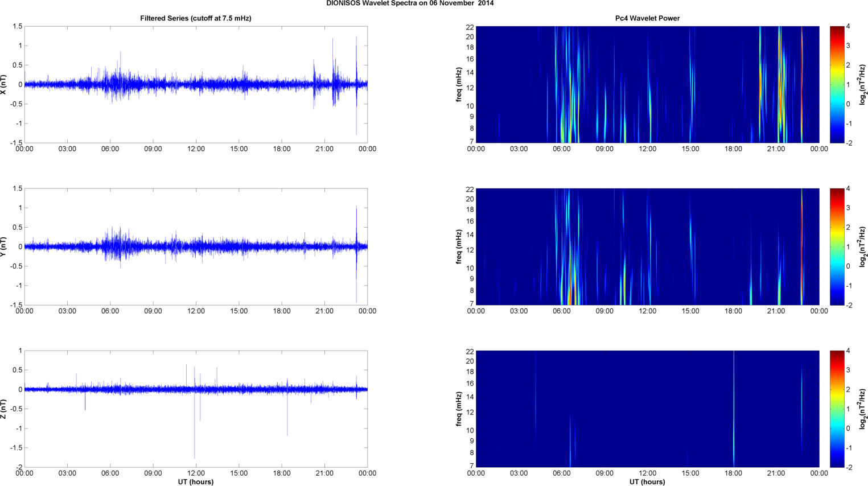The height and width of the screenshot is (486, 868).
Task: Click the '22' frequency tick on the bottom spectrogram
Action: click(x=470, y=351)
